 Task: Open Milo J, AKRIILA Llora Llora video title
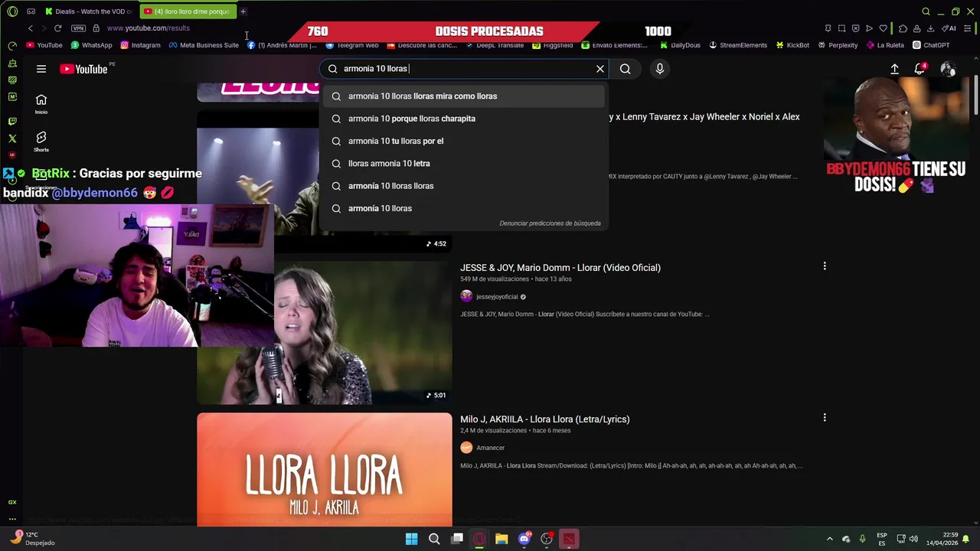point(544,419)
